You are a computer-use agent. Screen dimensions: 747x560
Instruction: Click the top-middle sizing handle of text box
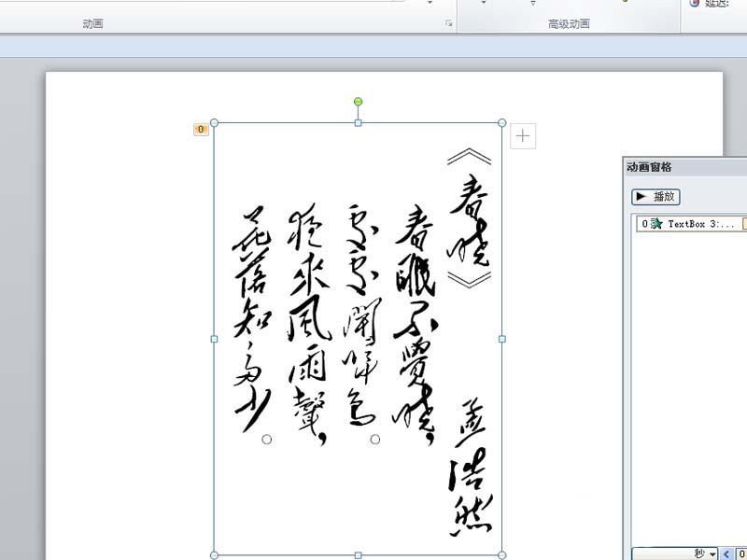(x=359, y=123)
